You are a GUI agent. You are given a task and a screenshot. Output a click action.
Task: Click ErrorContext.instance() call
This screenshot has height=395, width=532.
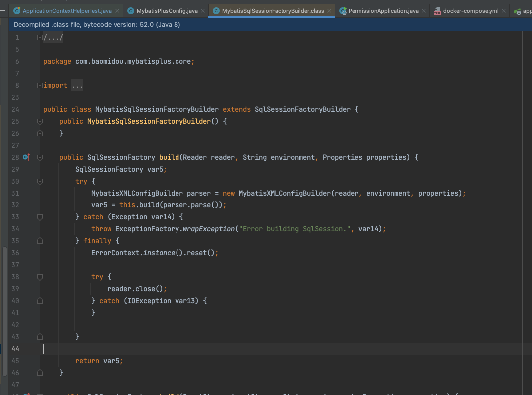[x=137, y=253]
